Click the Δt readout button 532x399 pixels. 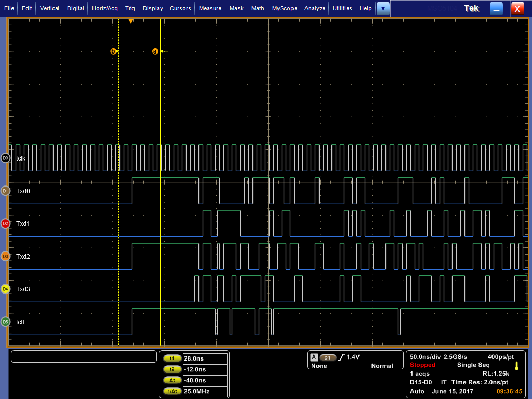[x=172, y=380]
